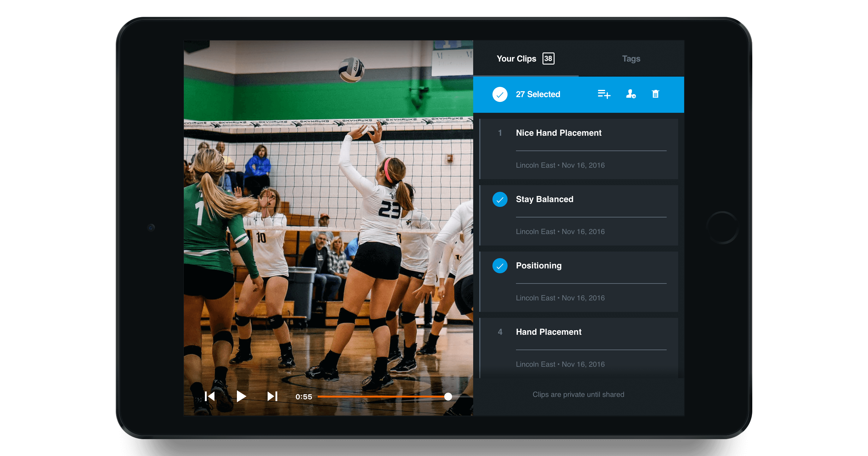Delete selected clips with trash icon

pos(655,94)
